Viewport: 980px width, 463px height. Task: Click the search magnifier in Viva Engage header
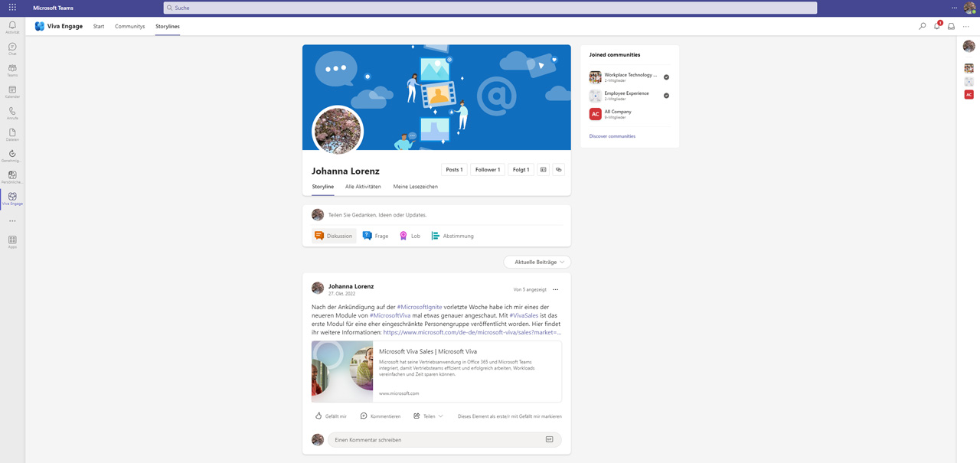[923, 26]
